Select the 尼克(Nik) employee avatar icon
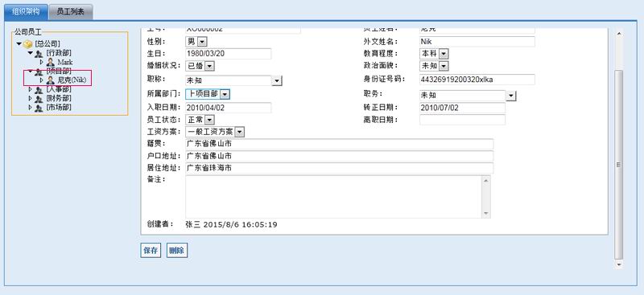The height and width of the screenshot is (295, 644). point(51,80)
